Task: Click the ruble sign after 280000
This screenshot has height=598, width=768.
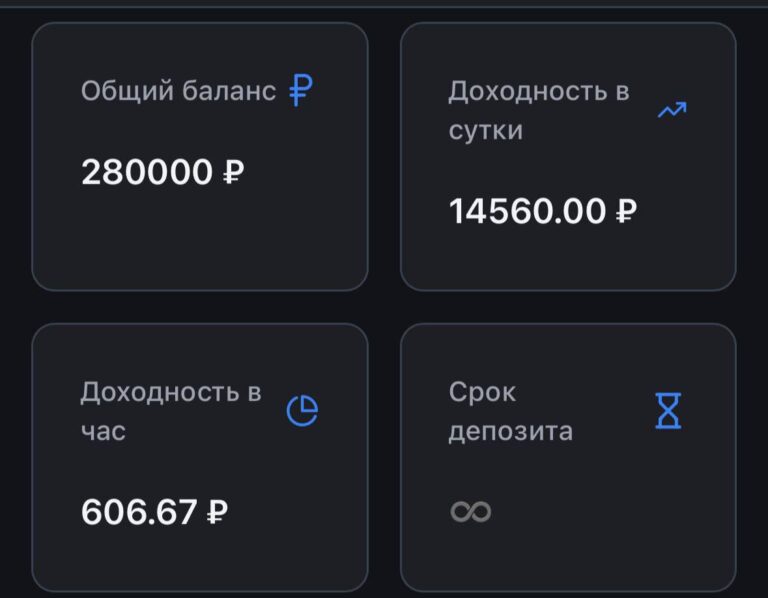Action: point(232,173)
